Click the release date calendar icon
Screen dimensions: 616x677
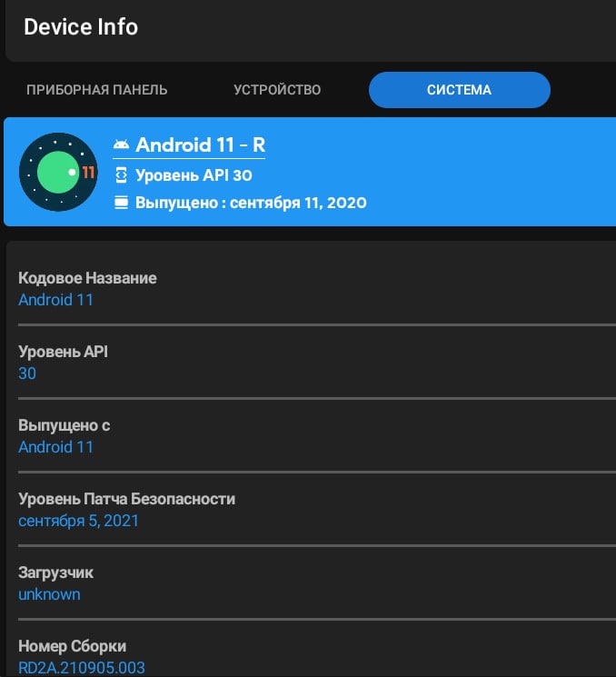[x=122, y=203]
